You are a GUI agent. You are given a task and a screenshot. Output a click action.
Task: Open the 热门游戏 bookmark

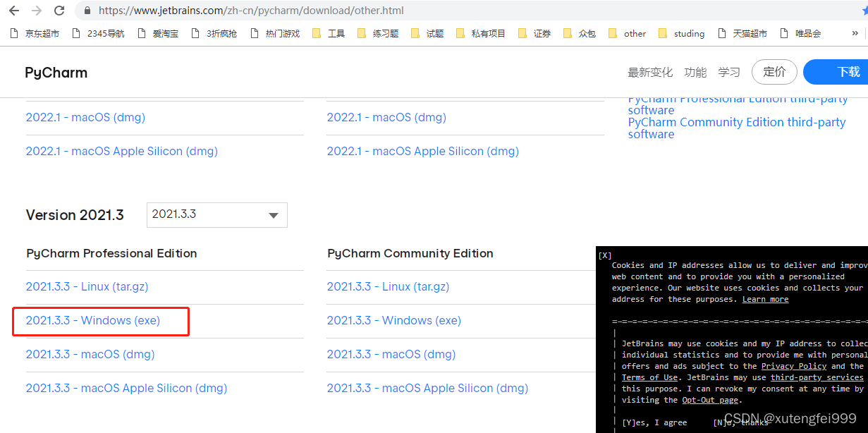[274, 33]
